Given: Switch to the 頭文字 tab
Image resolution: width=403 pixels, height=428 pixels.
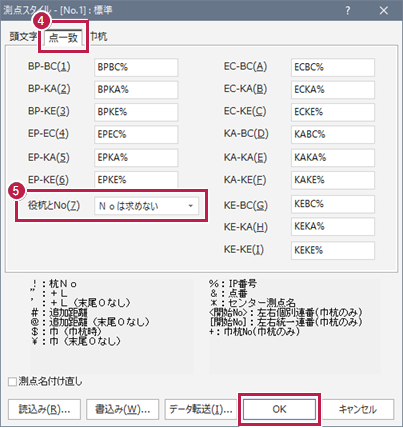Looking at the screenshot, I should pyautogui.click(x=23, y=36).
